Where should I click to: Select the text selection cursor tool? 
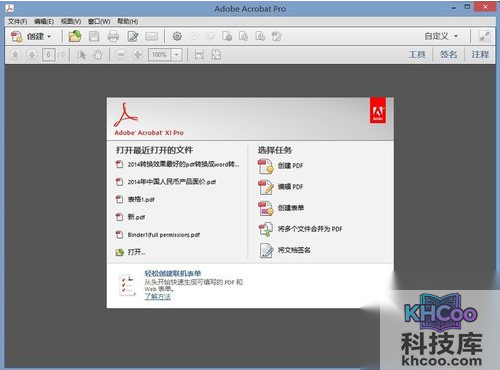(x=81, y=55)
